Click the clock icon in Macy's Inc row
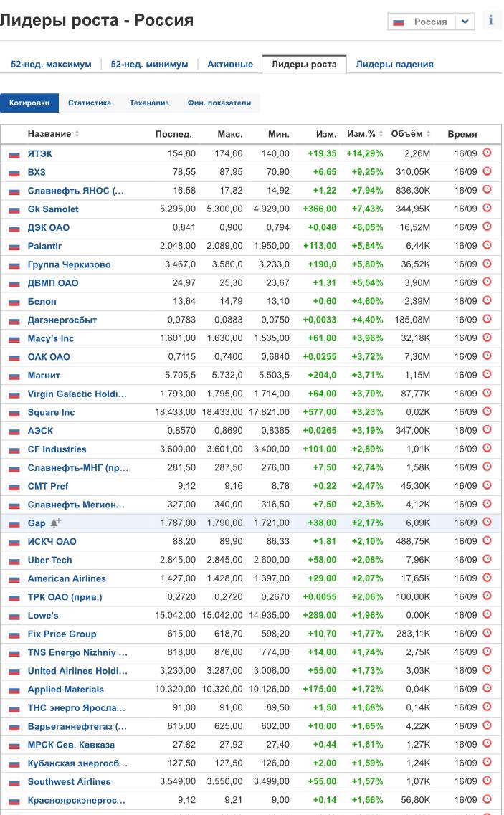Viewport: 504px width, 815px height. (x=488, y=338)
